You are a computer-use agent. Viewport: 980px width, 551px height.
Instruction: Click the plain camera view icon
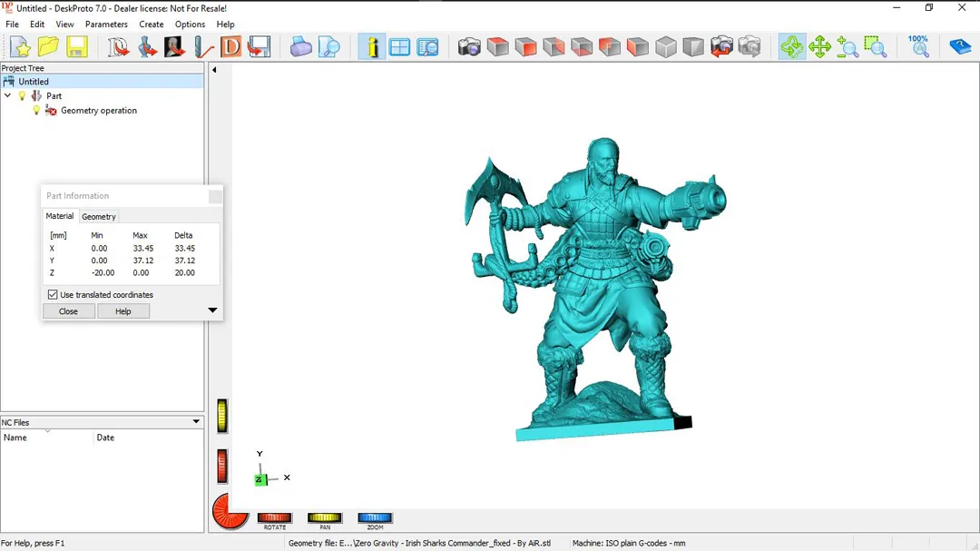(469, 47)
